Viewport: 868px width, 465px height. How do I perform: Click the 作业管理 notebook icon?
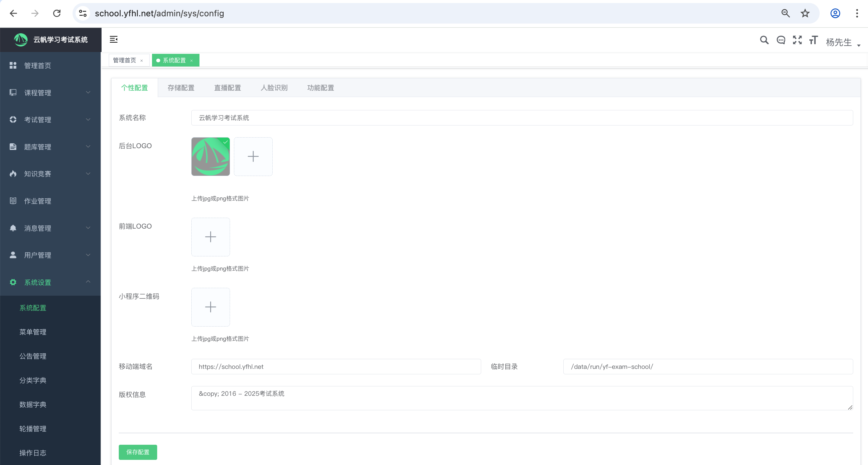pos(13,201)
